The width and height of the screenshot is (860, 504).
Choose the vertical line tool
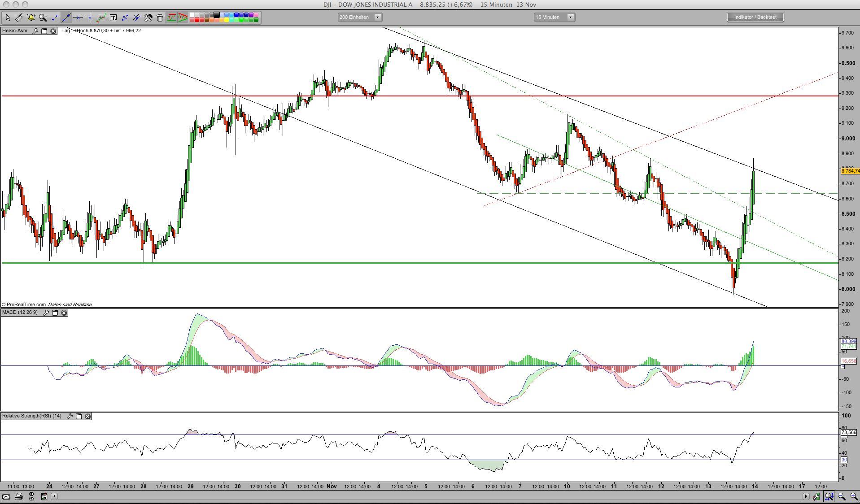coord(90,17)
